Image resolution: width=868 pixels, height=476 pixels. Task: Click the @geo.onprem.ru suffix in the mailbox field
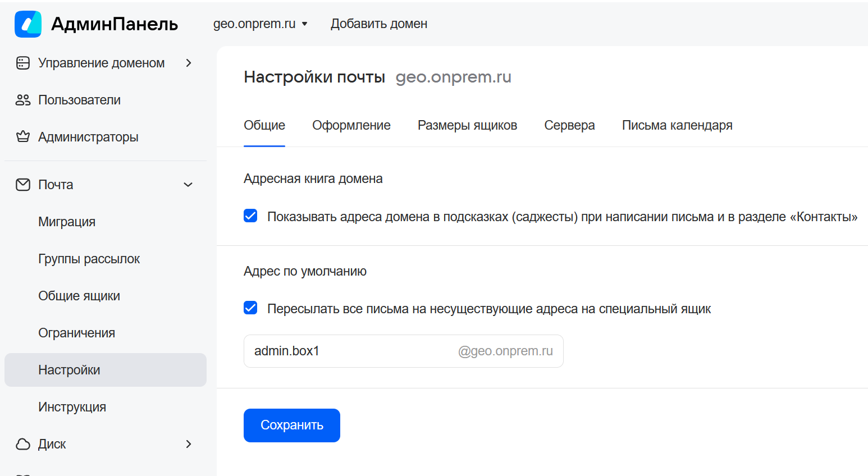505,351
